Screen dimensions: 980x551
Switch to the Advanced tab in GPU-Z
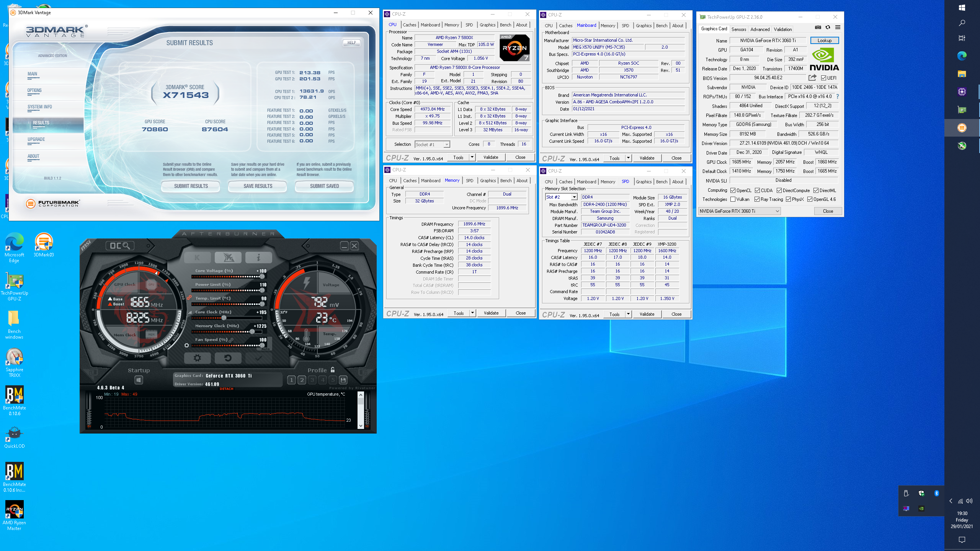click(759, 29)
